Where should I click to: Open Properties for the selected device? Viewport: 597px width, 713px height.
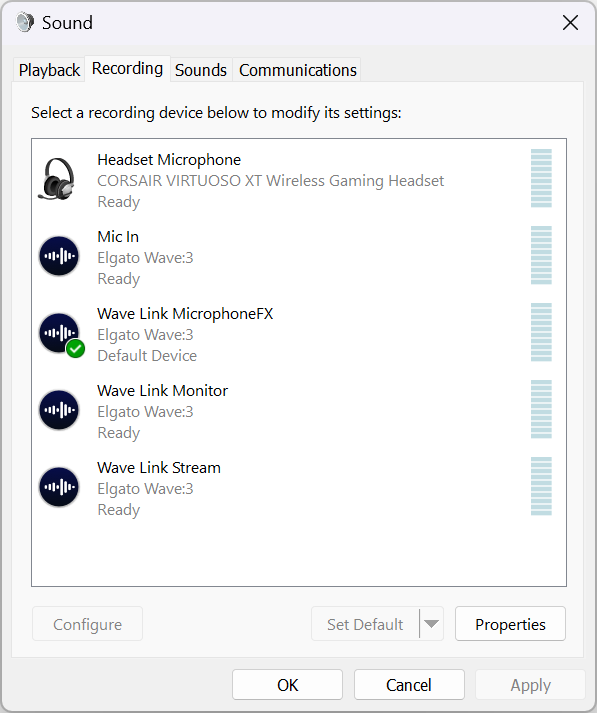pyautogui.click(x=510, y=624)
